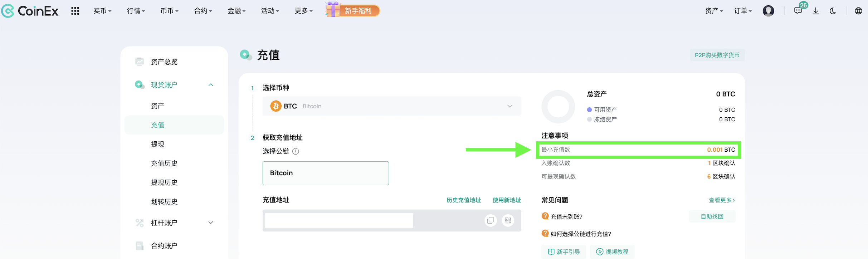
Task: Click the 1 区块确认 value
Action: [x=721, y=163]
